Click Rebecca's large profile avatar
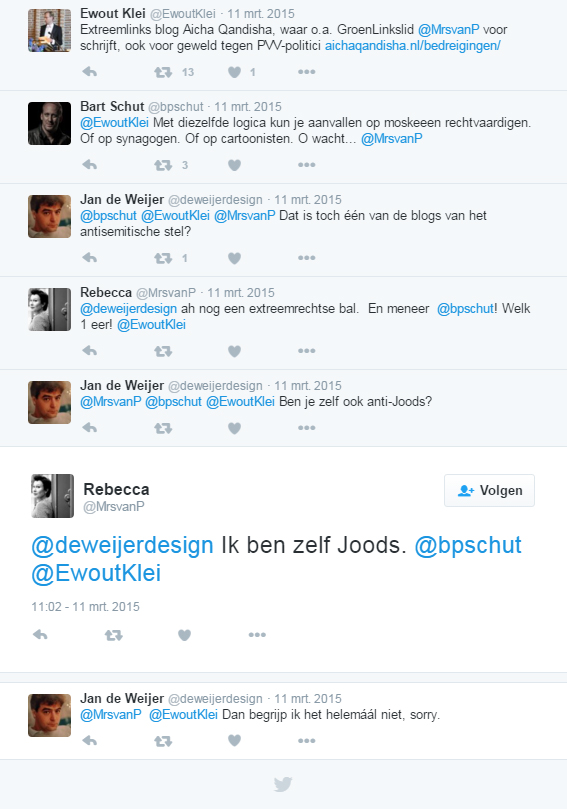Image resolution: width=567 pixels, height=809 pixels. 52,496
